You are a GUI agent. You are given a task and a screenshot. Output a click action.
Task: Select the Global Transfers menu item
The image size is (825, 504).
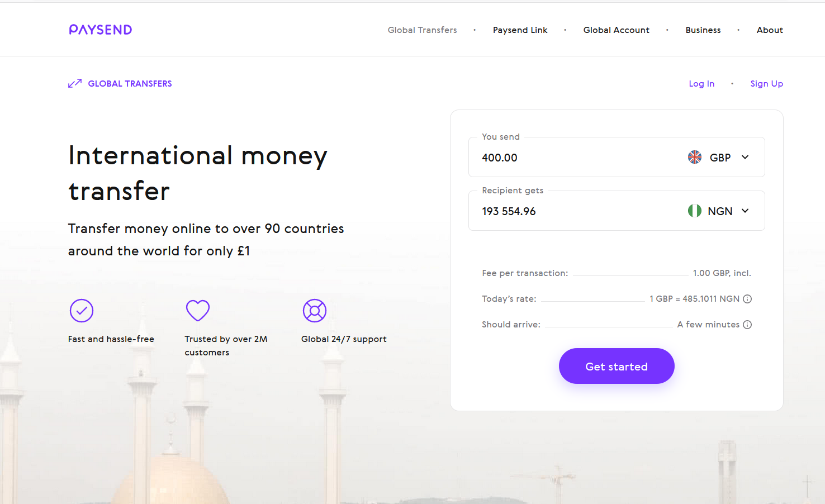(x=422, y=30)
